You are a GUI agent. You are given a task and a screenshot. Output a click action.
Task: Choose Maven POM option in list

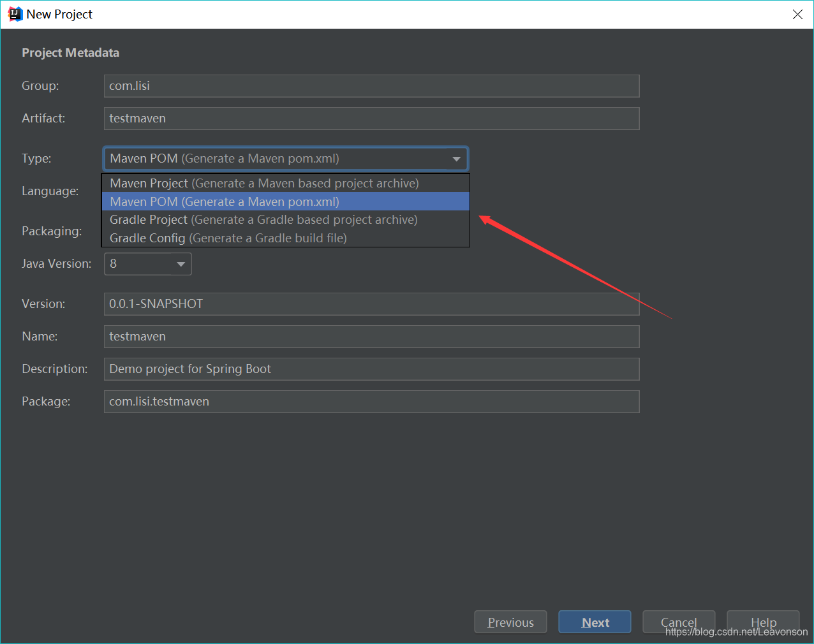286,201
